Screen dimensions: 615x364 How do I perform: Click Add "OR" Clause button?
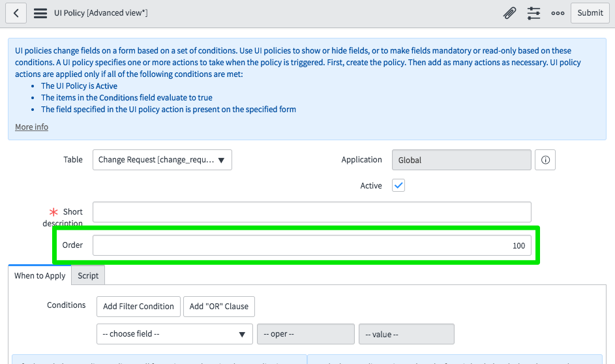point(218,306)
